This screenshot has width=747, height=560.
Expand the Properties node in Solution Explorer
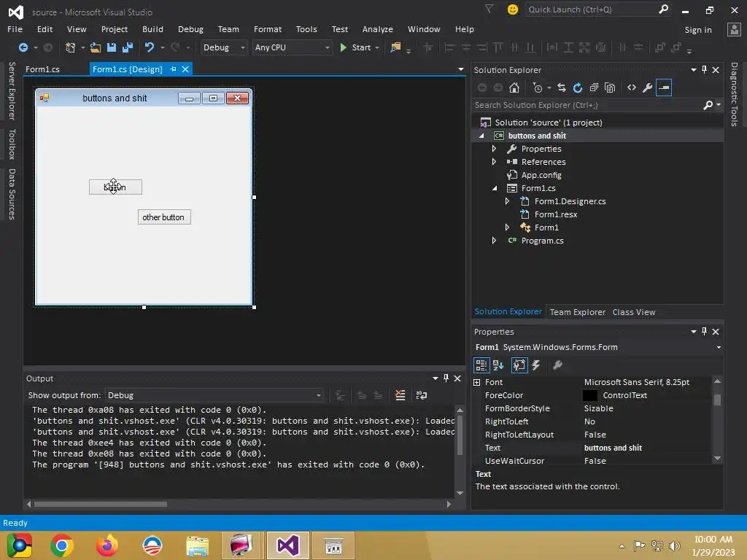[494, 149]
